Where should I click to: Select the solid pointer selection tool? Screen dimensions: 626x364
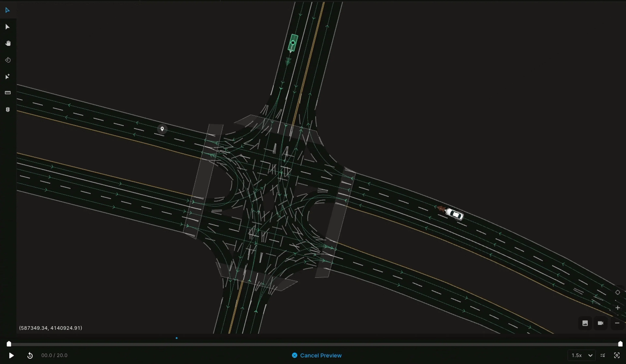pos(7,27)
